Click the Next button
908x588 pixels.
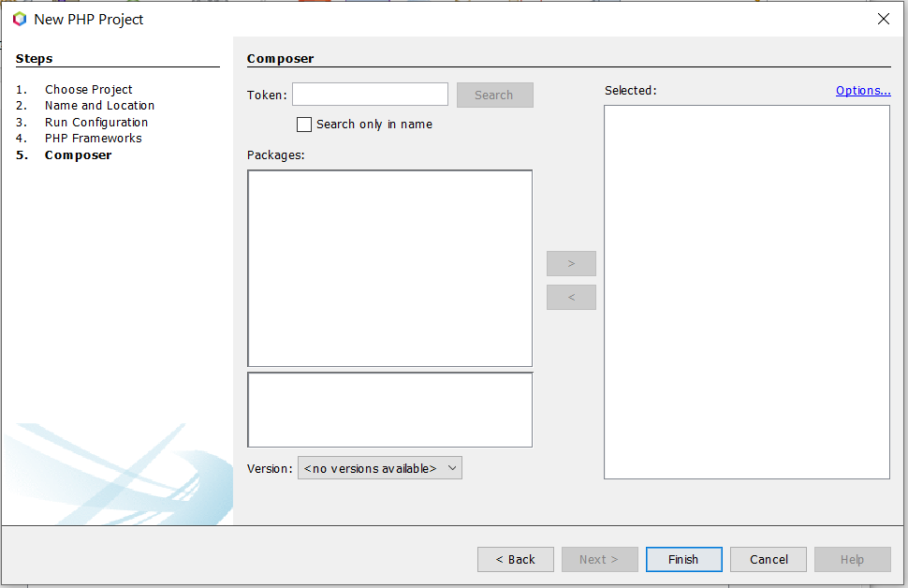599,560
